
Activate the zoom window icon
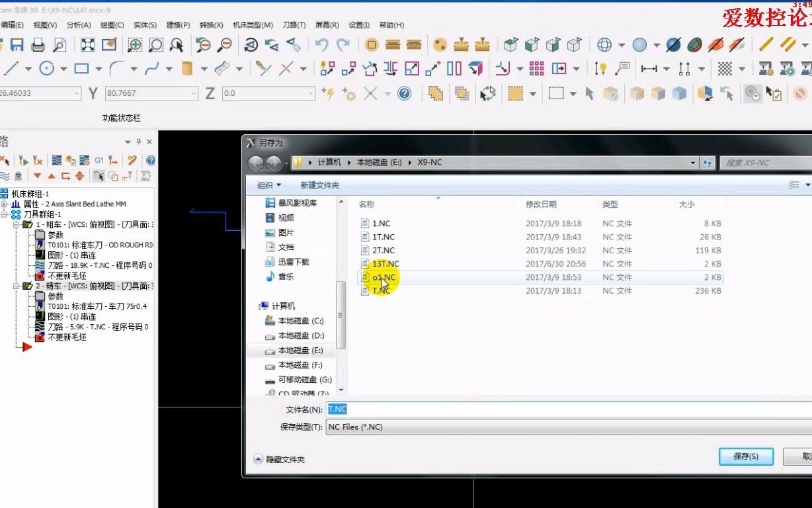coord(135,45)
